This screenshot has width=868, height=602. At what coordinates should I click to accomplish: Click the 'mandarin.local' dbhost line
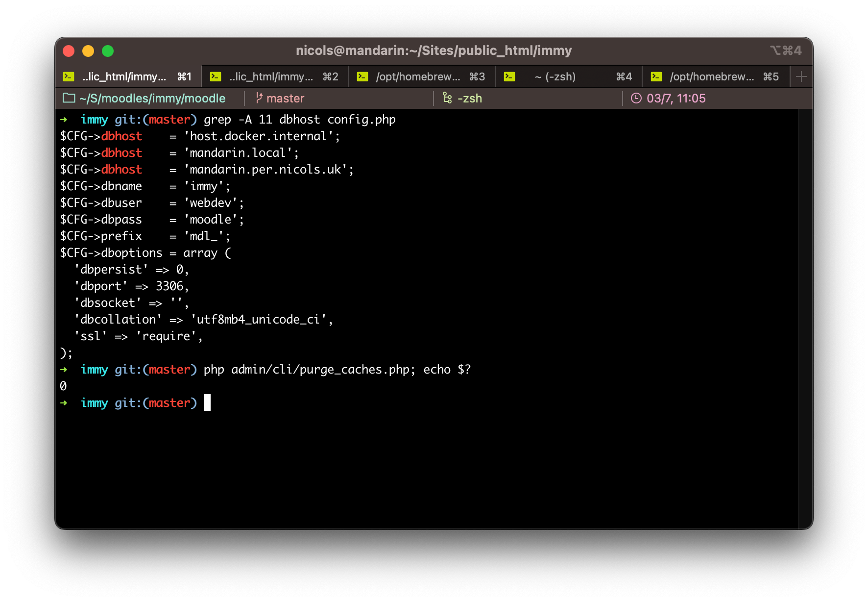tap(179, 153)
